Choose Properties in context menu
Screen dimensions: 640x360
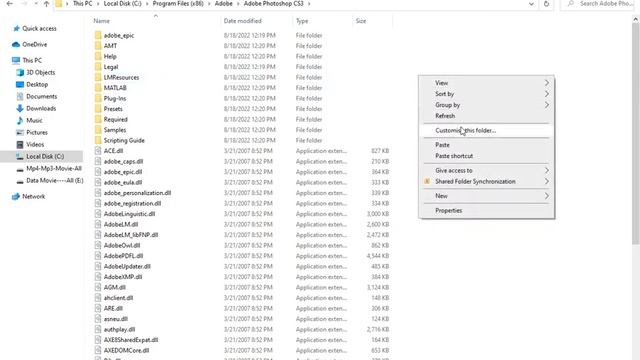click(x=486, y=211)
